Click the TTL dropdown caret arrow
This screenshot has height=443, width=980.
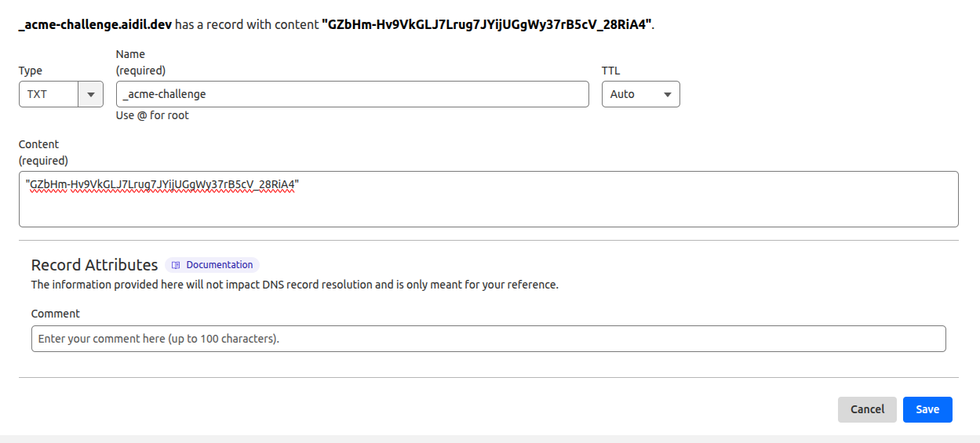(668, 94)
